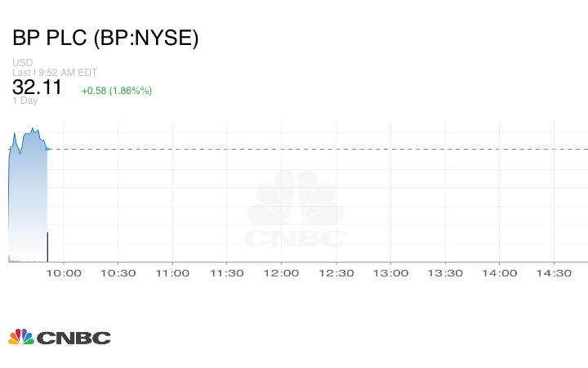Click the 12:30 time axis label
This screenshot has width=588, height=368.
pos(336,273)
